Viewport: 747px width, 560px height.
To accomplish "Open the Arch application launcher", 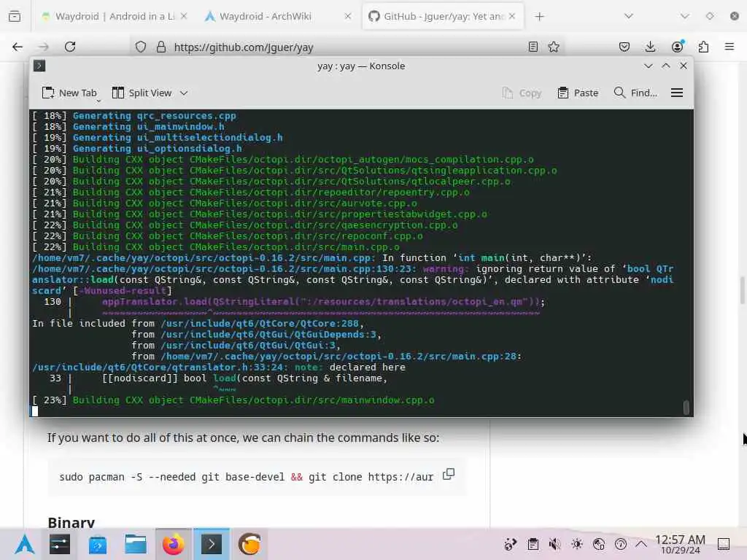I will point(24,544).
